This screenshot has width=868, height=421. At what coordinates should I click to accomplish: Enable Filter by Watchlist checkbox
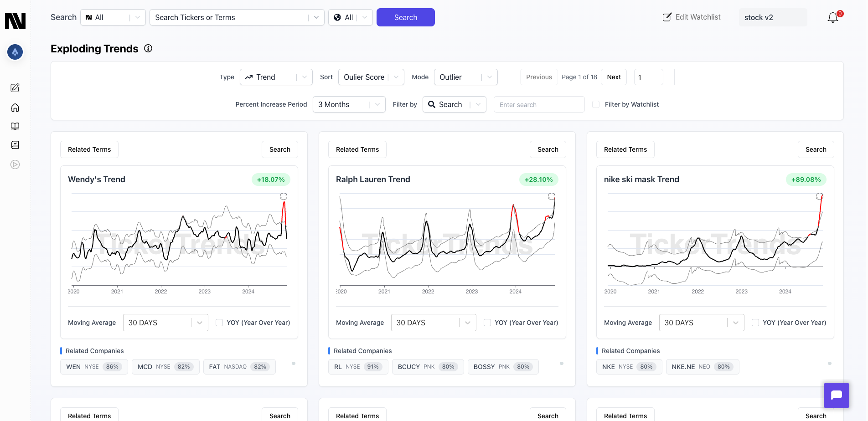[x=596, y=104]
